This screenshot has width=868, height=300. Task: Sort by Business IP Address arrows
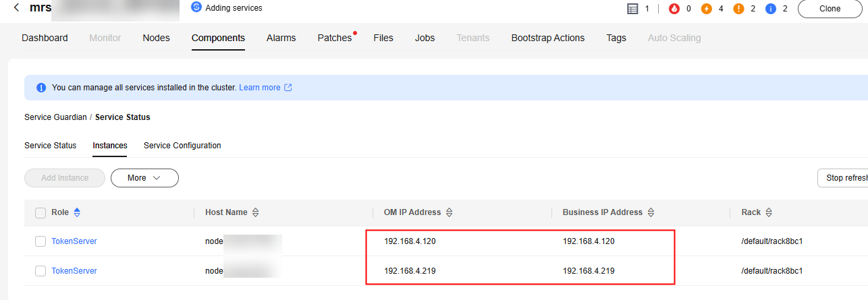coord(651,212)
